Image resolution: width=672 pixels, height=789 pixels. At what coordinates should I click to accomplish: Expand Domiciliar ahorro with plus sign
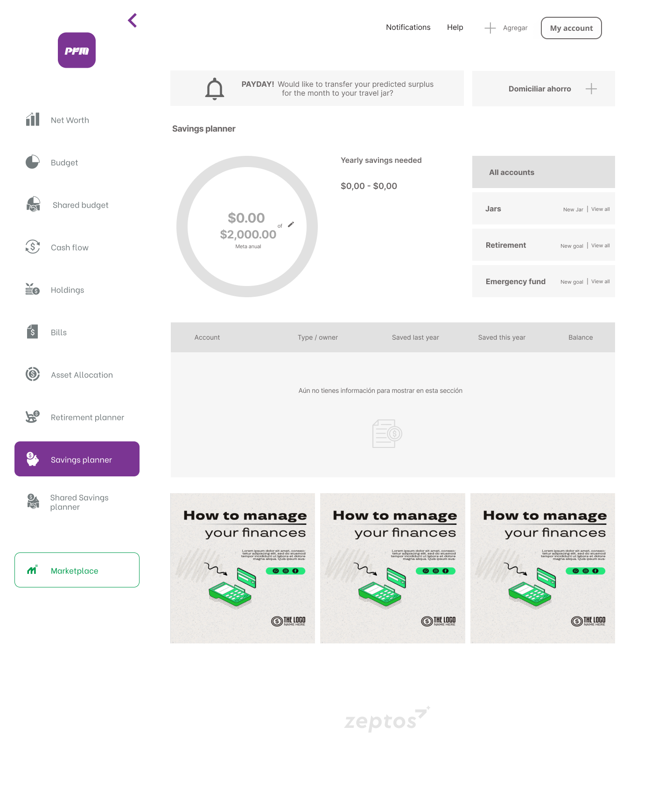tap(591, 89)
